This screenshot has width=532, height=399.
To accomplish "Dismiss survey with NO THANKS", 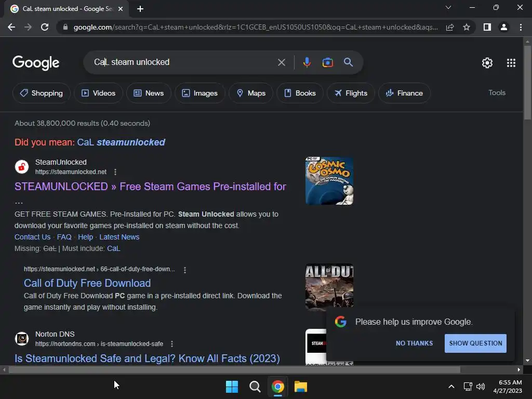I will click(x=414, y=343).
